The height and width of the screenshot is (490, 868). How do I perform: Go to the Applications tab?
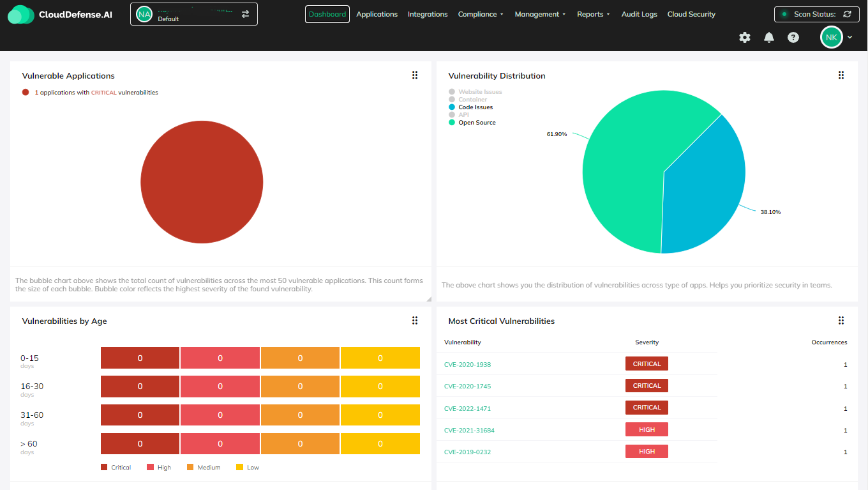point(377,14)
